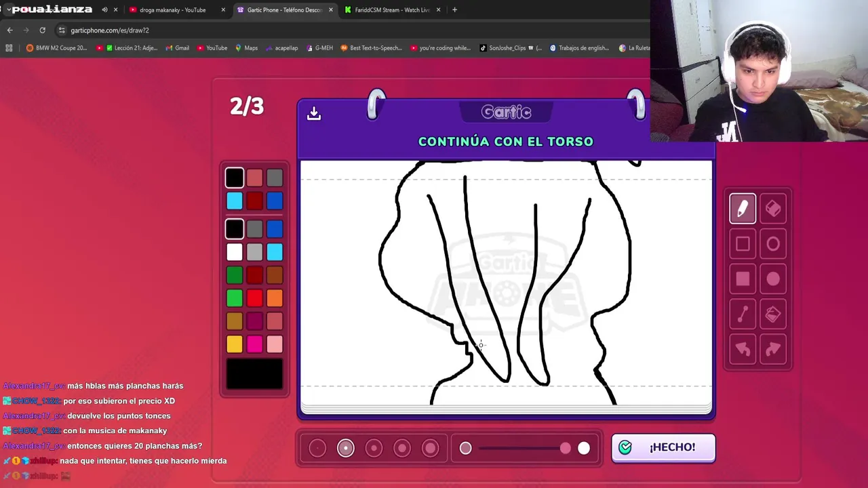Select the Pencil drawing tool

[743, 209]
